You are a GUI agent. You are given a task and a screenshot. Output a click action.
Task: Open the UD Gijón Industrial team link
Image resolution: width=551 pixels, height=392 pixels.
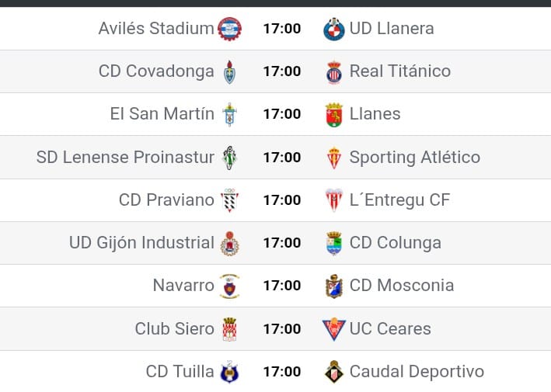pos(141,243)
